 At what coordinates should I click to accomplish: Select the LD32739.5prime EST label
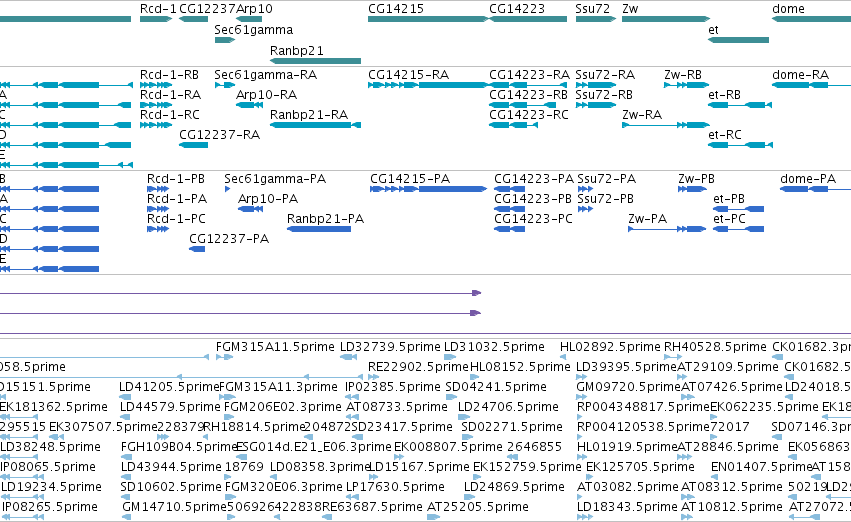(390, 347)
